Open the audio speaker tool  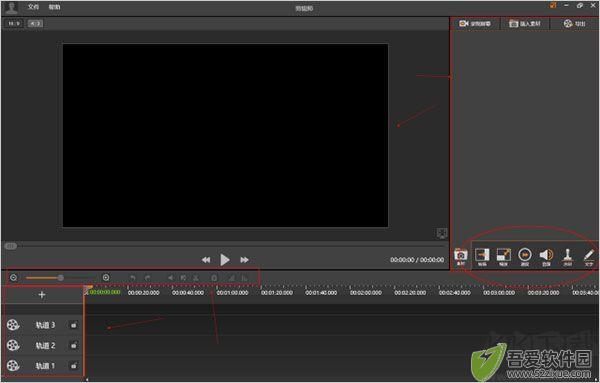[x=546, y=257]
